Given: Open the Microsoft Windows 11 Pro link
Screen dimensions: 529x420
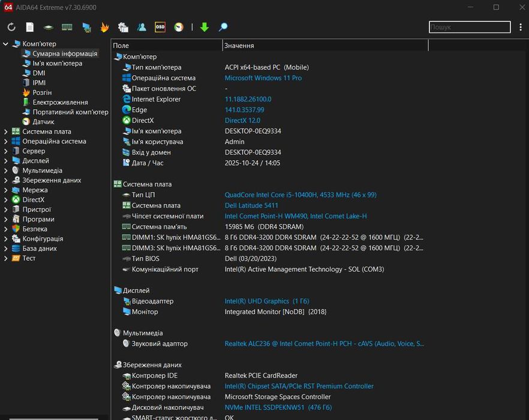Looking at the screenshot, I should point(263,78).
